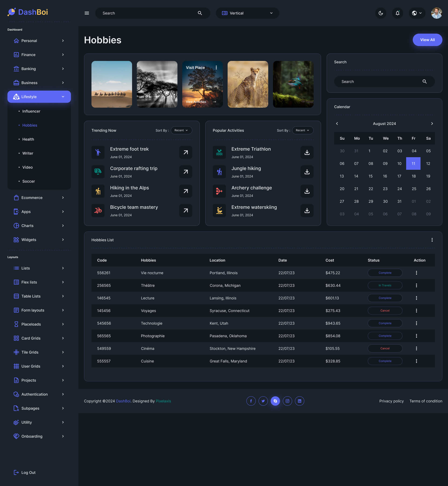Click the Skype icon in the footer
448x486 pixels.
[x=275, y=401]
